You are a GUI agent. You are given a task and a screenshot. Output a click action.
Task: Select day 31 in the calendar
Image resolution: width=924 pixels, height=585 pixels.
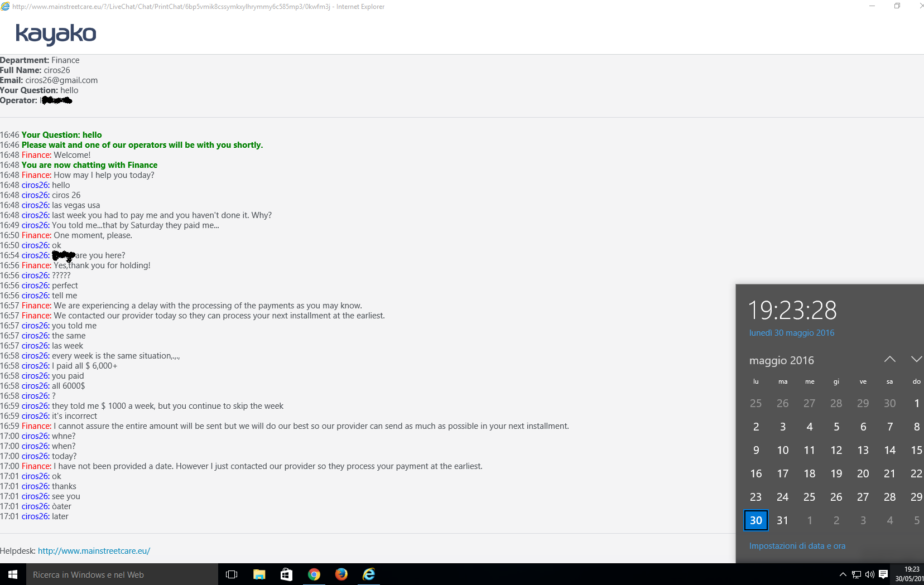click(x=783, y=520)
